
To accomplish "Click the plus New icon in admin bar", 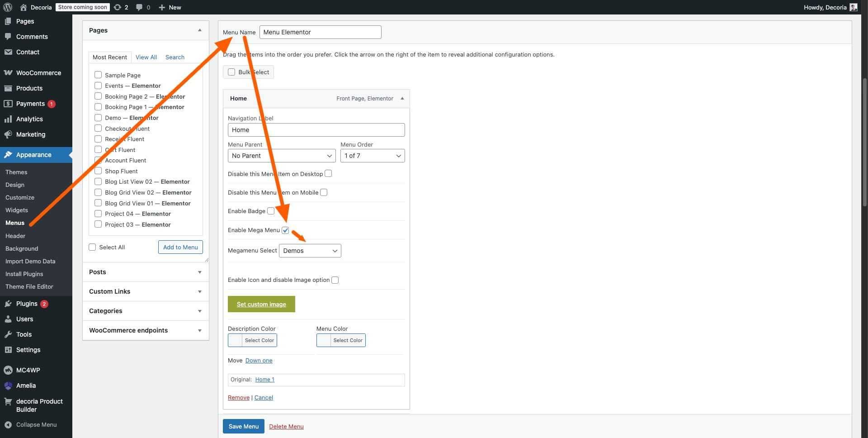I will (x=161, y=7).
